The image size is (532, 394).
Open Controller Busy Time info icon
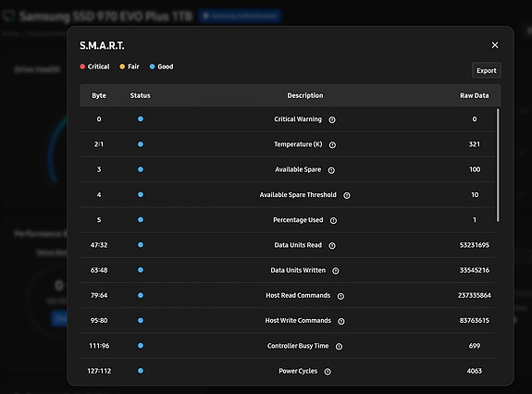[x=339, y=346]
